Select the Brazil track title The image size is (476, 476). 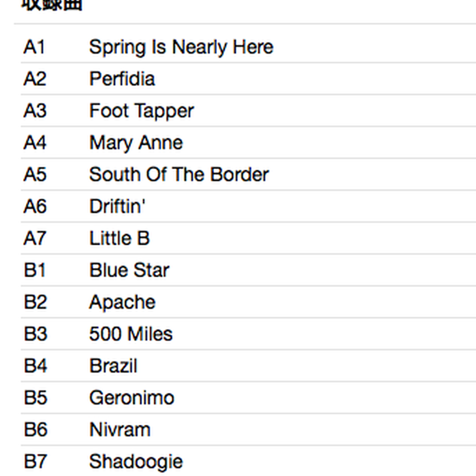[x=113, y=366]
